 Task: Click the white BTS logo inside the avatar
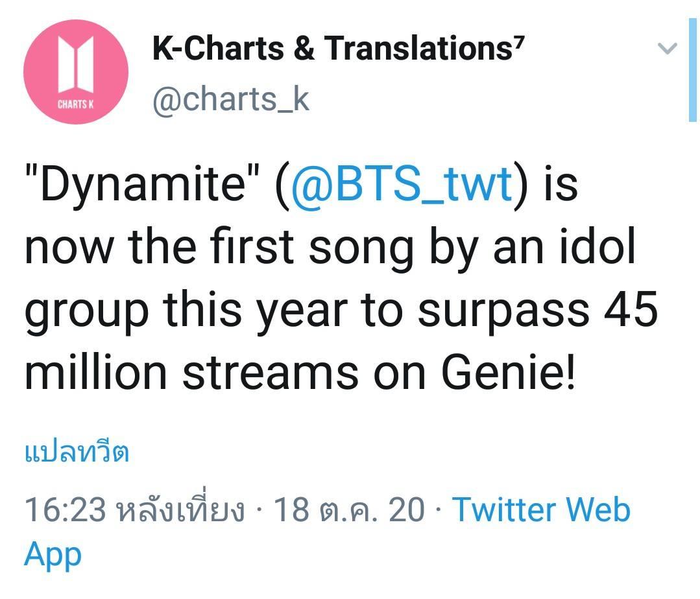[x=75, y=64]
